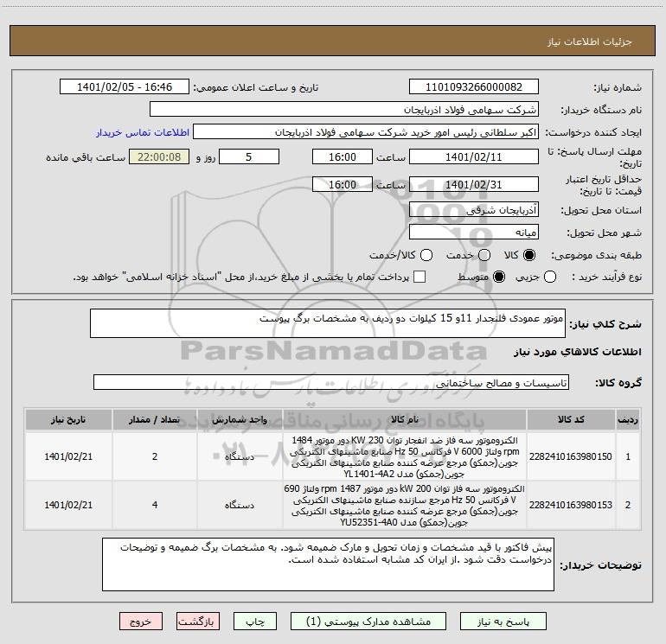Click quantity cell showing 4
This screenshot has height=644, width=666.
pyautogui.click(x=155, y=505)
